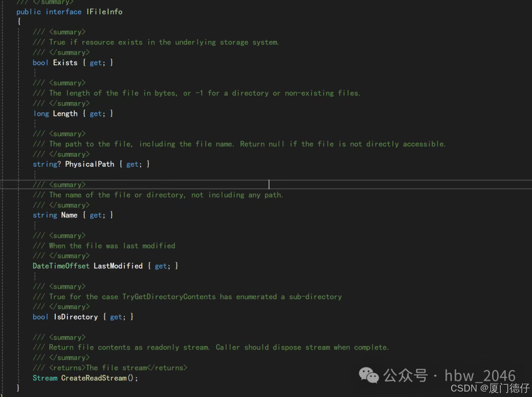Viewport: 532px width, 397px height.
Task: Click the 'get' accessor of LastModified
Action: click(161, 266)
